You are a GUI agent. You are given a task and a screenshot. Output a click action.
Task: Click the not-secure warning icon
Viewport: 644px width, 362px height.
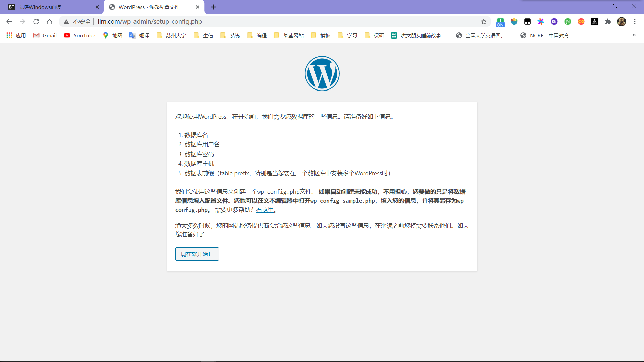(66, 22)
